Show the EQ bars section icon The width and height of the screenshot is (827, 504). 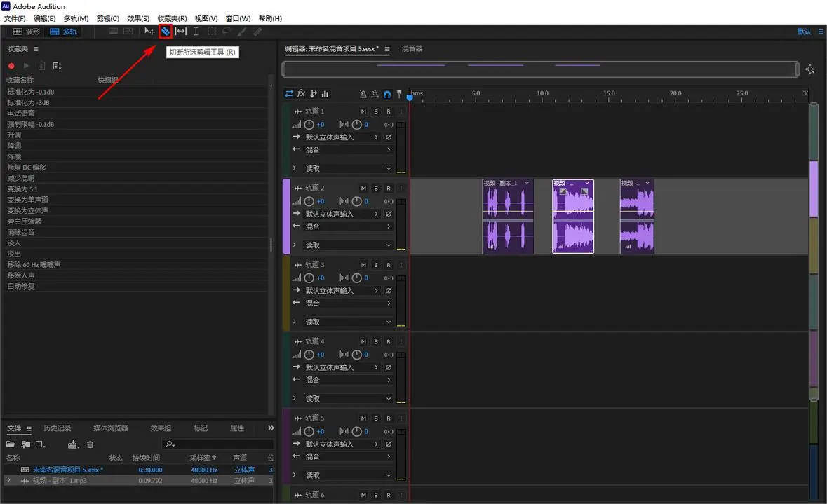[325, 94]
